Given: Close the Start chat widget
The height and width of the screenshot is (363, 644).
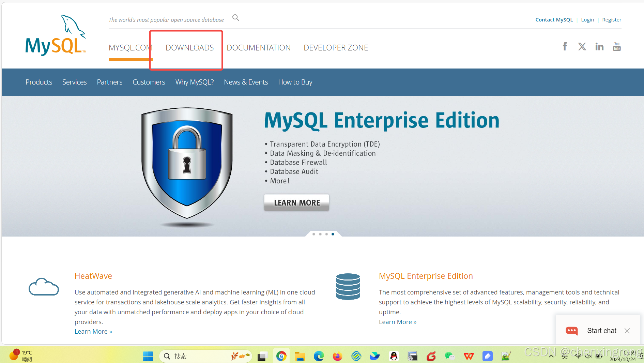Looking at the screenshot, I should (x=627, y=331).
